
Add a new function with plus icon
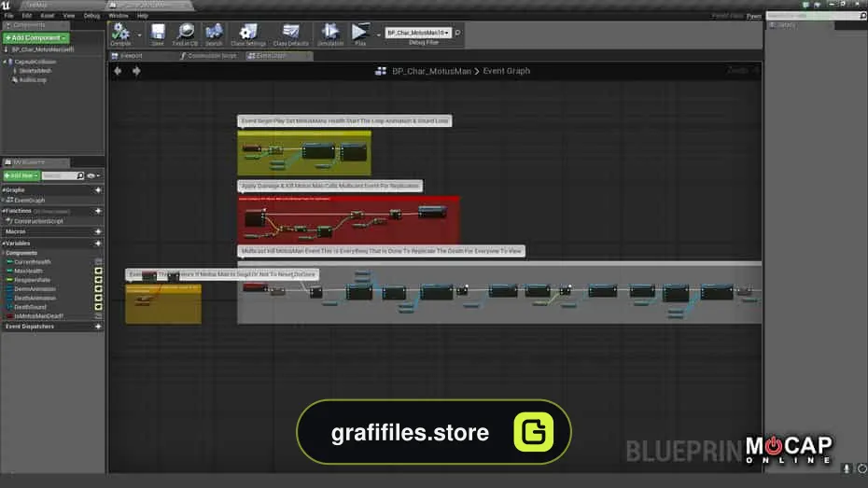coord(98,211)
